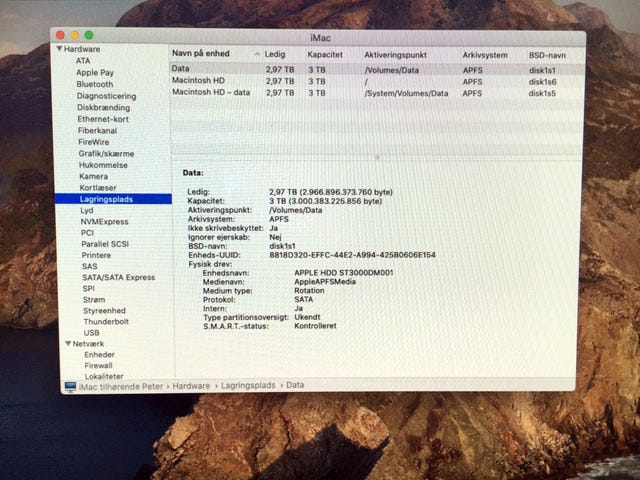Click Data in the bottom path bar
The image size is (640, 480).
click(x=295, y=385)
